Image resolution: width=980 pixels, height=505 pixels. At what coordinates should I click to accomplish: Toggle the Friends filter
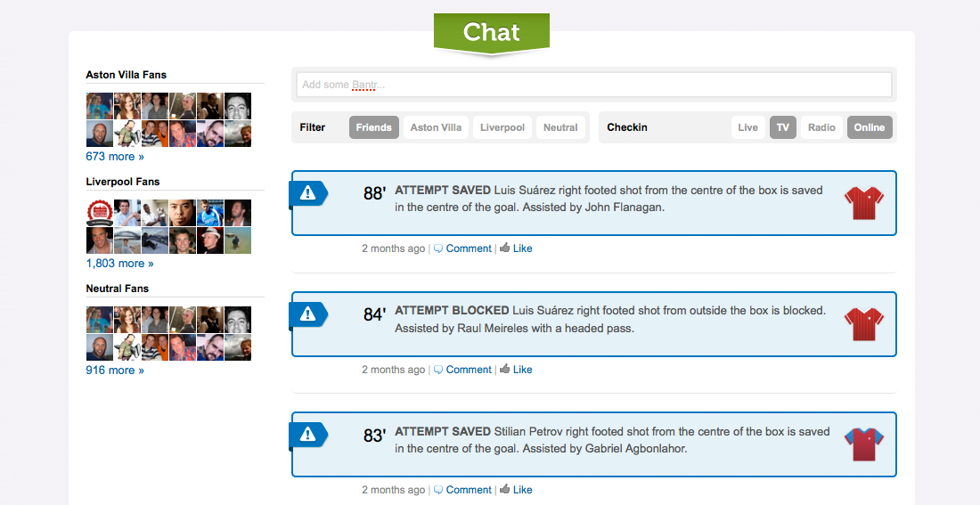pyautogui.click(x=374, y=127)
